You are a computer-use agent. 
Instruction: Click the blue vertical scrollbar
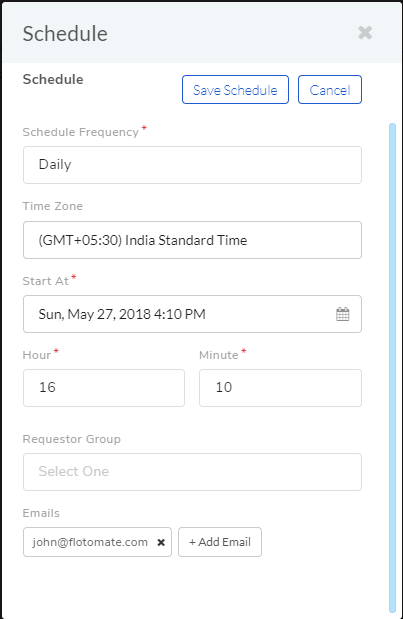(392, 369)
